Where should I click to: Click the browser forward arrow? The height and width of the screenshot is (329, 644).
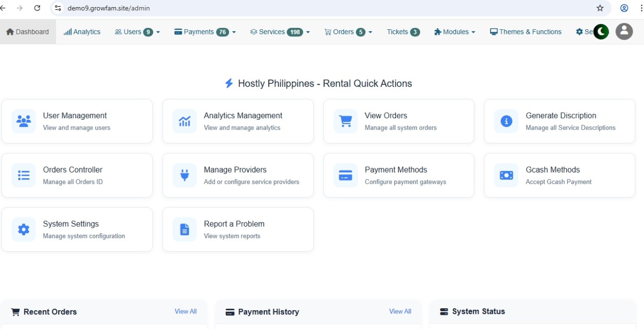tap(19, 8)
